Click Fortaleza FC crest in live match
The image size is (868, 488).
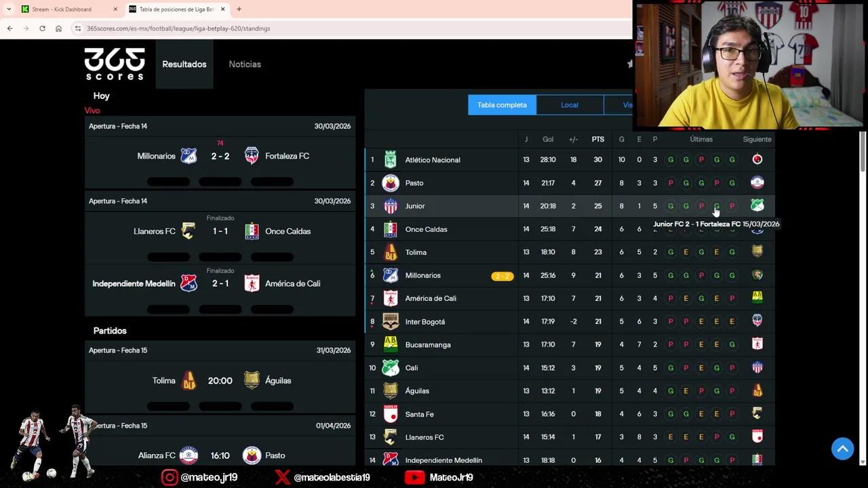coord(252,156)
